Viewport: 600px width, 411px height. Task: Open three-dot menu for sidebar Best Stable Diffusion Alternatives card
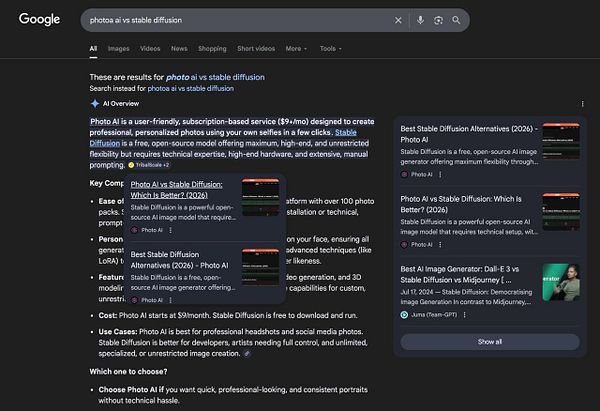point(440,175)
